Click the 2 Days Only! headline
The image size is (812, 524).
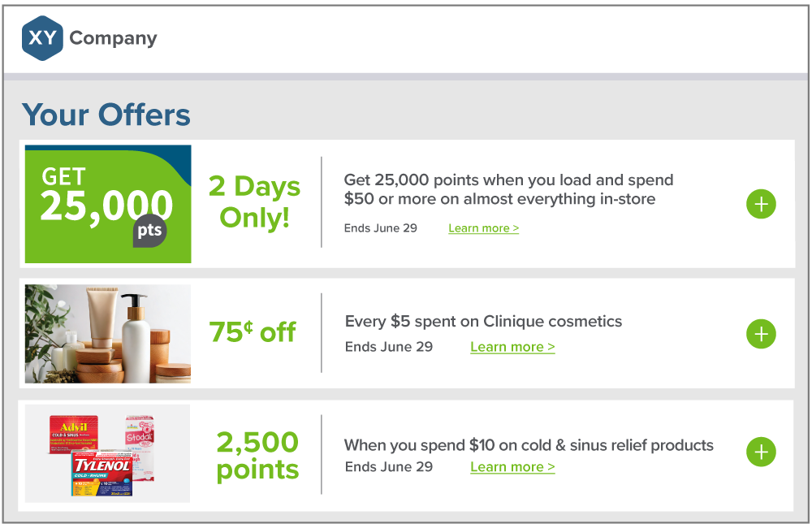pos(255,201)
